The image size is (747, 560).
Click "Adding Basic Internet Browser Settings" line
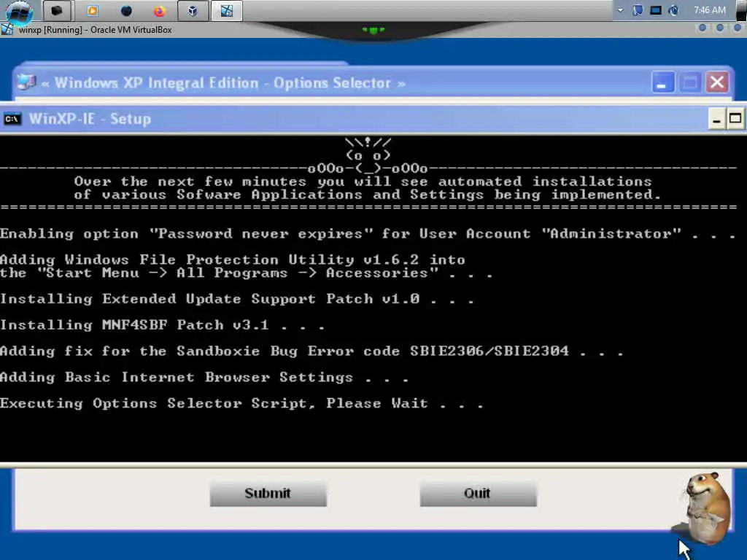[204, 378]
